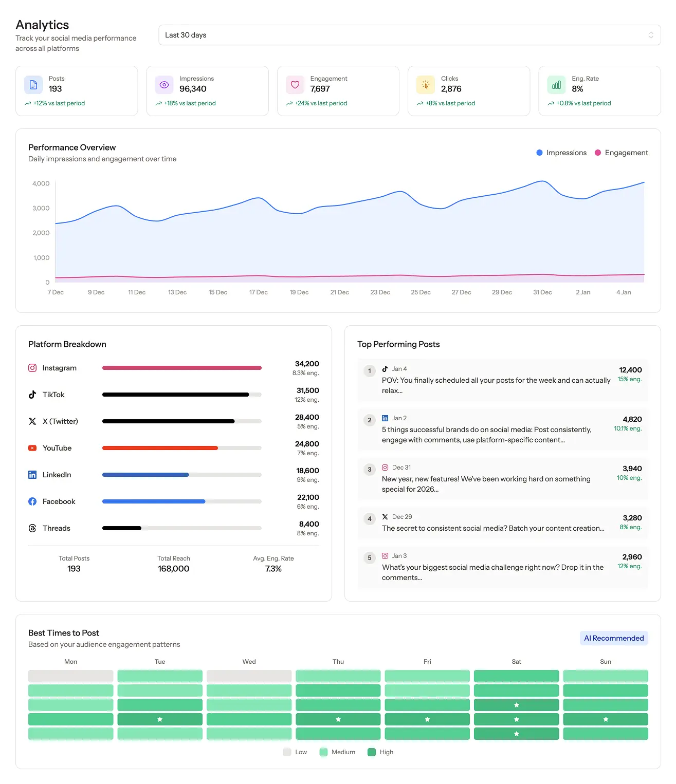The height and width of the screenshot is (784, 676).
Task: Open the Last 30 days dropdown
Action: coord(410,35)
